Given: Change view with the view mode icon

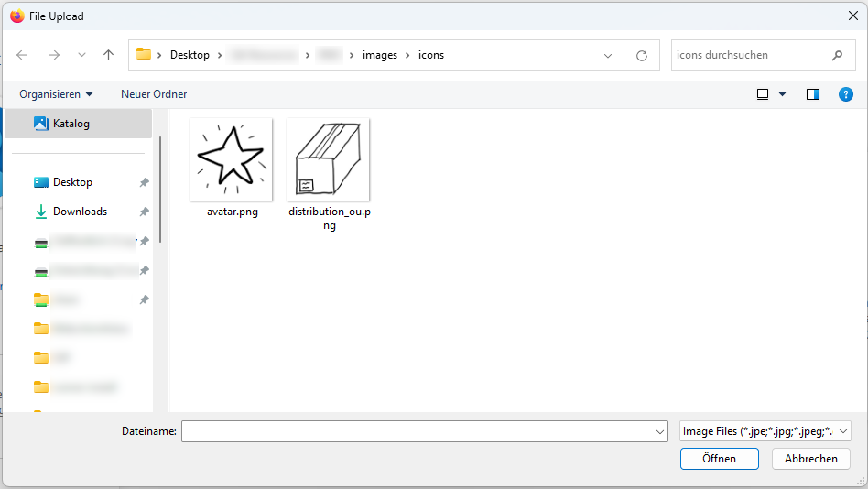Looking at the screenshot, I should point(763,94).
